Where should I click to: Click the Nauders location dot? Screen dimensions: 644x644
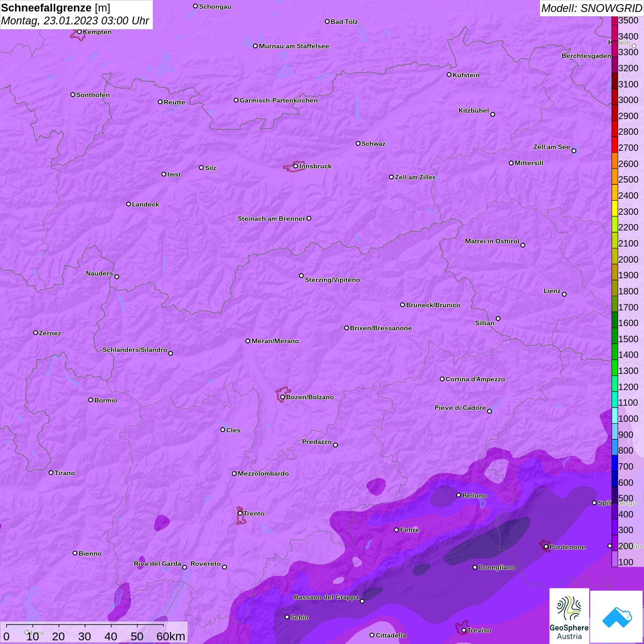[117, 277]
